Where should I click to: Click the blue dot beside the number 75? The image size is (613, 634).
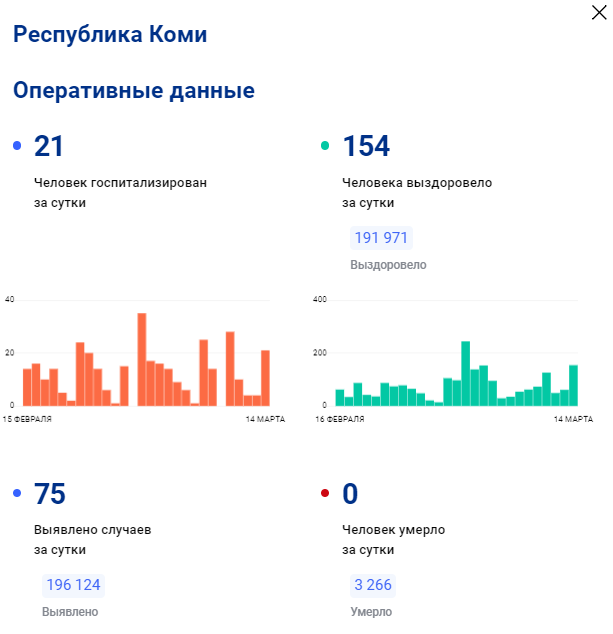click(x=17, y=494)
